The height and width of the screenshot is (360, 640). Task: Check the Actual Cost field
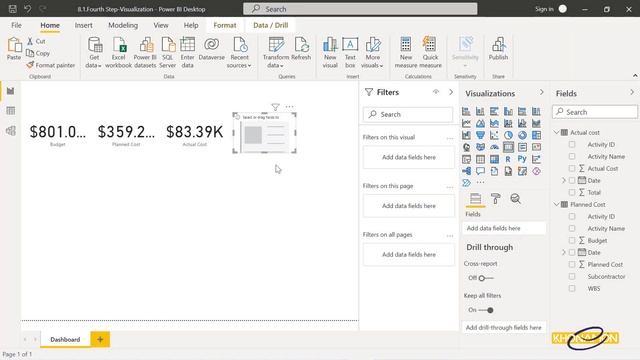coord(572,168)
